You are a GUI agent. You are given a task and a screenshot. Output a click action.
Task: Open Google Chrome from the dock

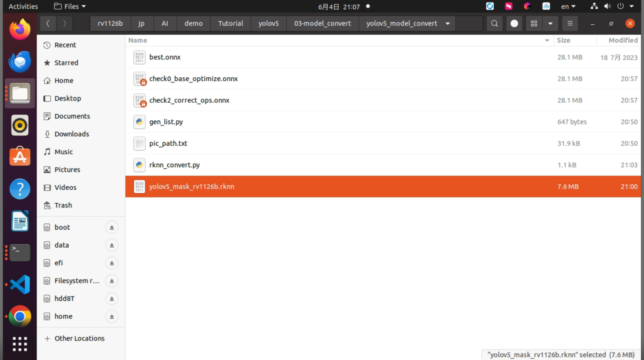pyautogui.click(x=20, y=316)
